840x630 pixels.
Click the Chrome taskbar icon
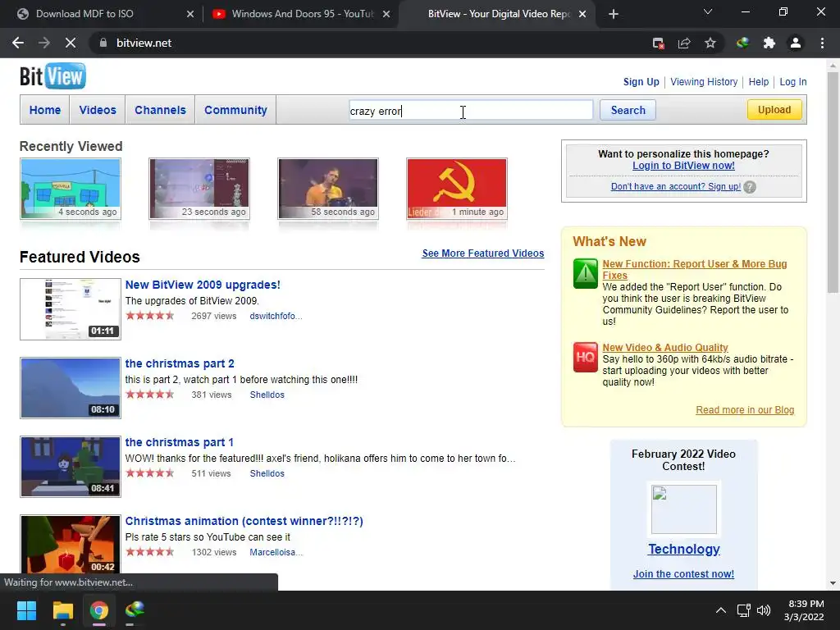pos(99,609)
